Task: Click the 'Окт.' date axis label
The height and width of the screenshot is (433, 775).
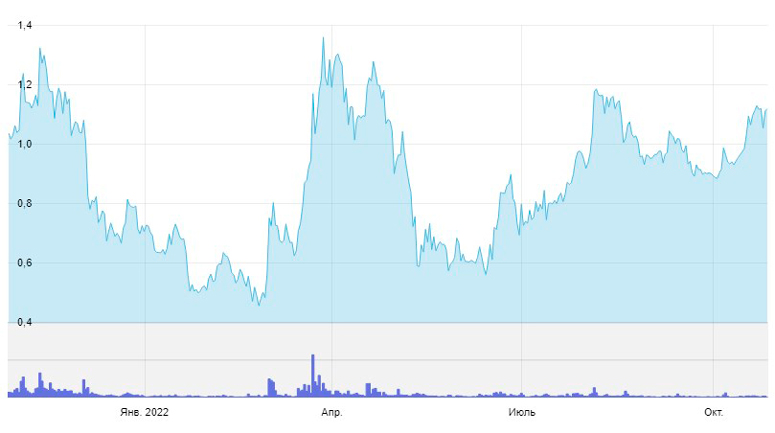Action: pos(713,412)
